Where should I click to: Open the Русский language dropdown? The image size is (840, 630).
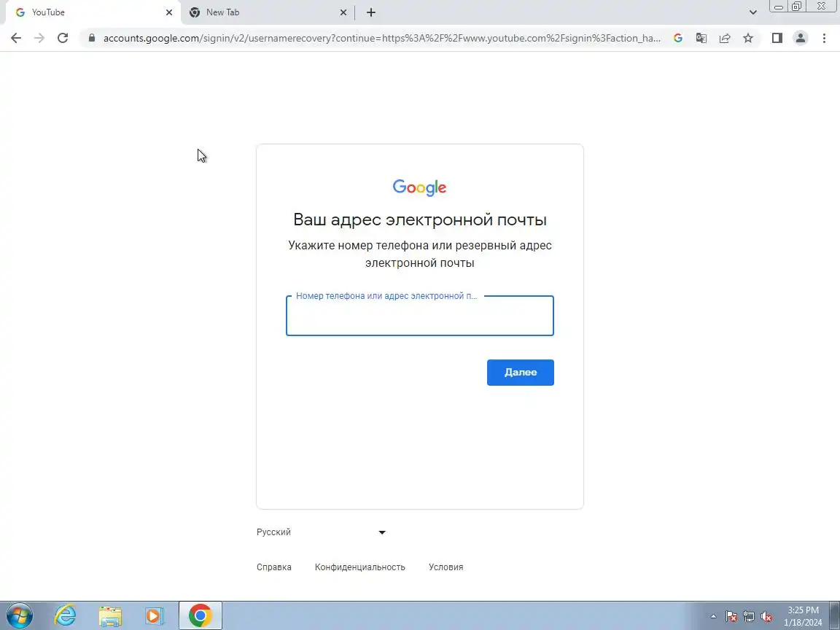[x=322, y=532]
